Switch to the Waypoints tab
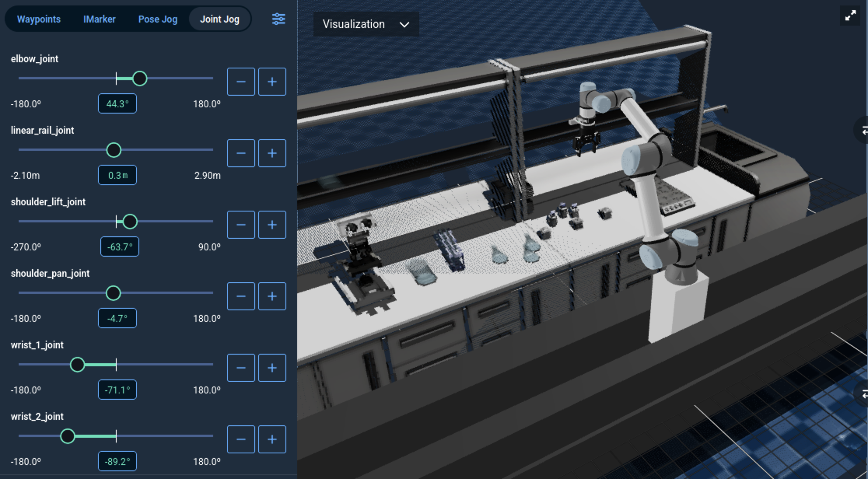This screenshot has height=479, width=868. [x=39, y=19]
